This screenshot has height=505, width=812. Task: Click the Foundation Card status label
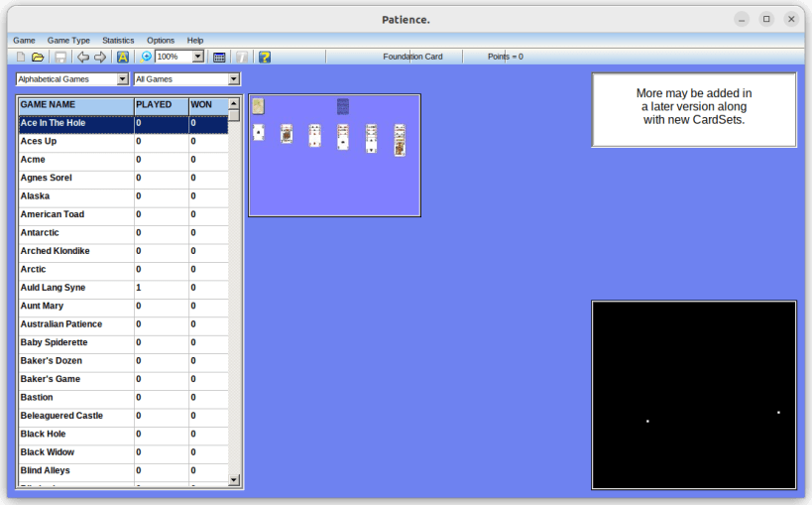pyautogui.click(x=412, y=57)
